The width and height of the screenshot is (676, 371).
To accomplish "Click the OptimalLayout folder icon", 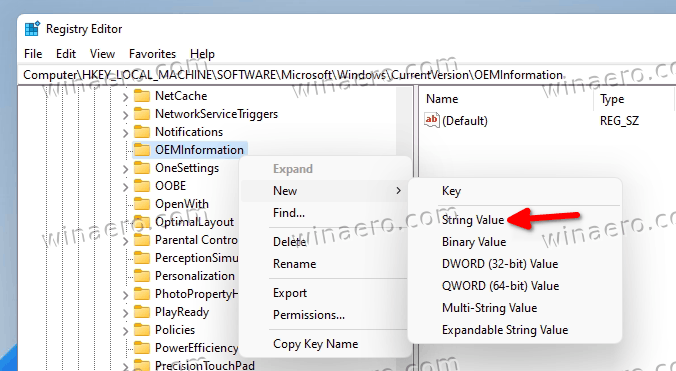I will tap(141, 222).
